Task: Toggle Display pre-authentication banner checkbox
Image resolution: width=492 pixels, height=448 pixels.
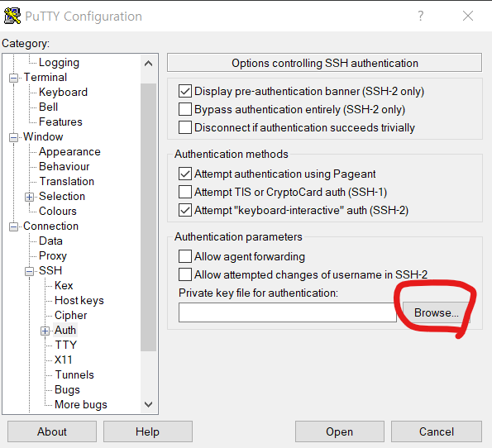Action: [x=185, y=91]
